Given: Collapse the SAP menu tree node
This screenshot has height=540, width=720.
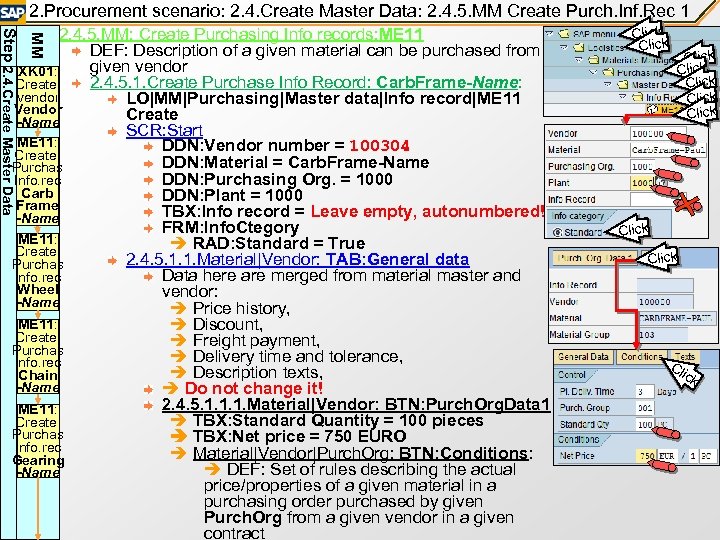Looking at the screenshot, I should coord(549,34).
